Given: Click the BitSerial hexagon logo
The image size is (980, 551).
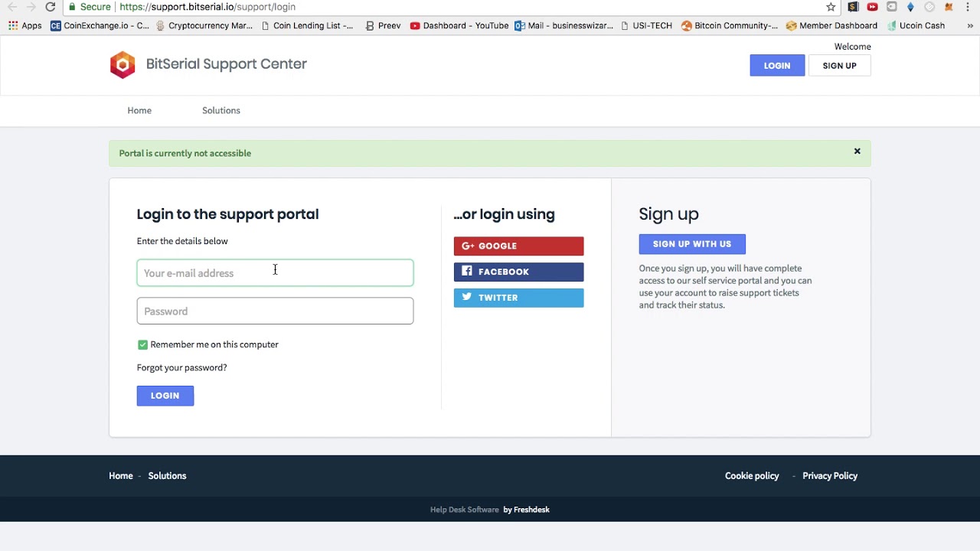Looking at the screenshot, I should tap(122, 65).
